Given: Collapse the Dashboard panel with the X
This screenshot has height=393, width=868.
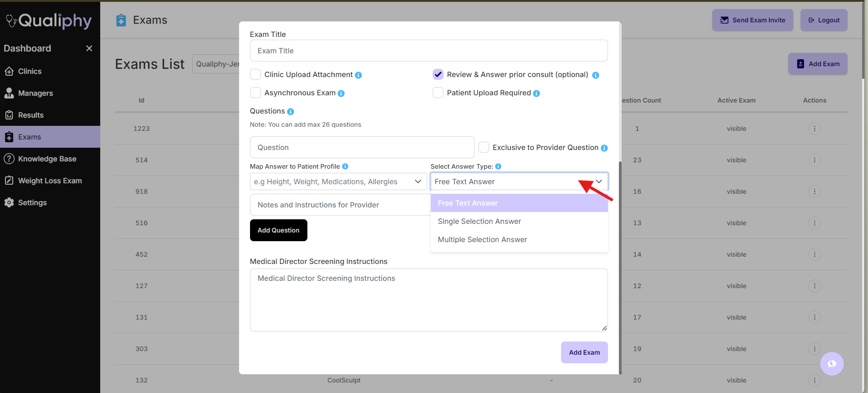Looking at the screenshot, I should pyautogui.click(x=89, y=48).
